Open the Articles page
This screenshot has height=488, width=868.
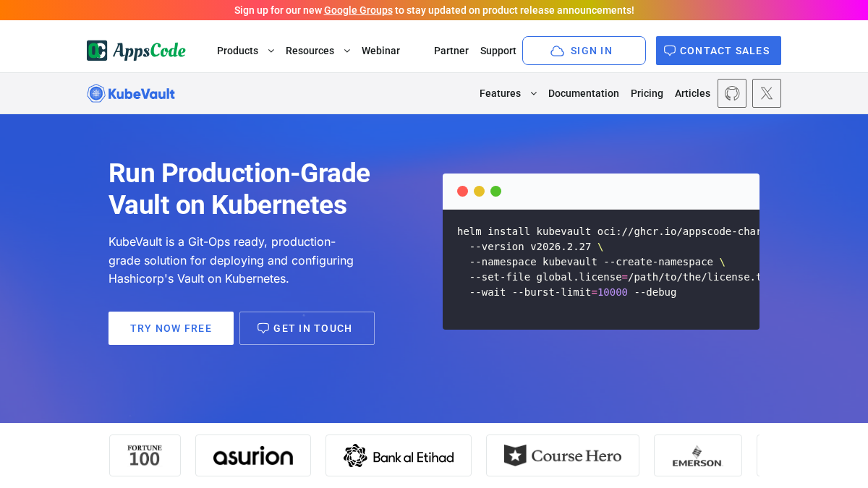(x=692, y=93)
